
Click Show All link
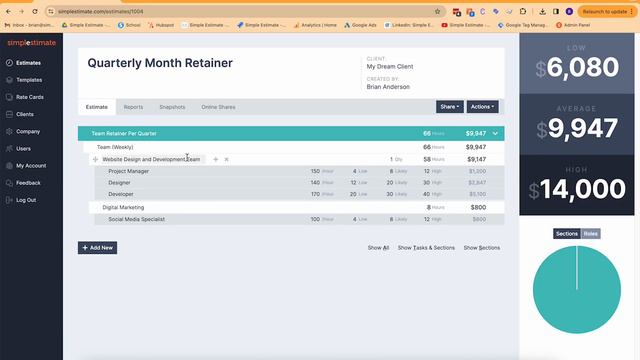click(x=378, y=248)
